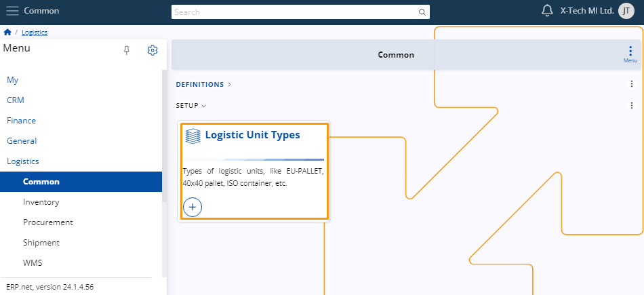644x295 pixels.
Task: Open the hamburger navigation menu
Action: point(12,11)
